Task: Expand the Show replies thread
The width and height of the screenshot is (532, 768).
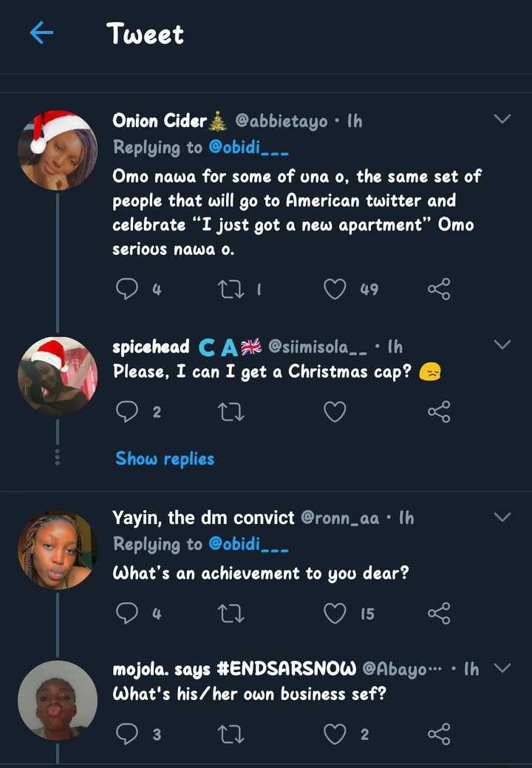Action: [x=165, y=459]
